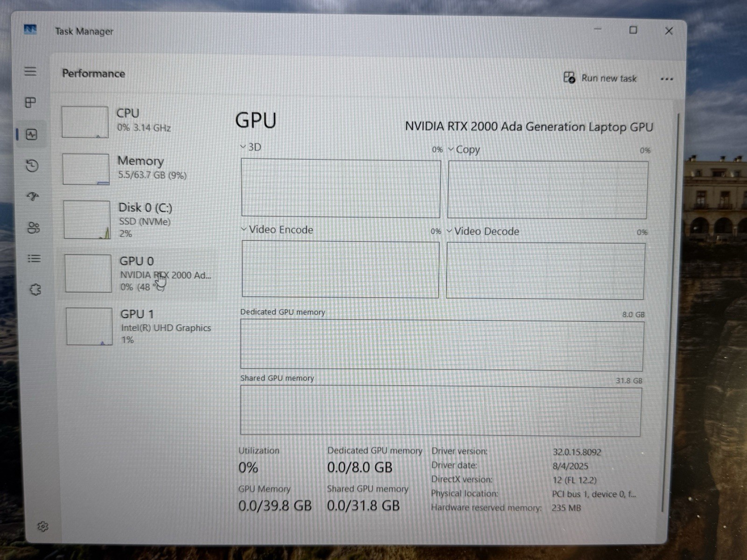The height and width of the screenshot is (560, 747).
Task: Open the Startup apps page icon
Action: [x=33, y=196]
